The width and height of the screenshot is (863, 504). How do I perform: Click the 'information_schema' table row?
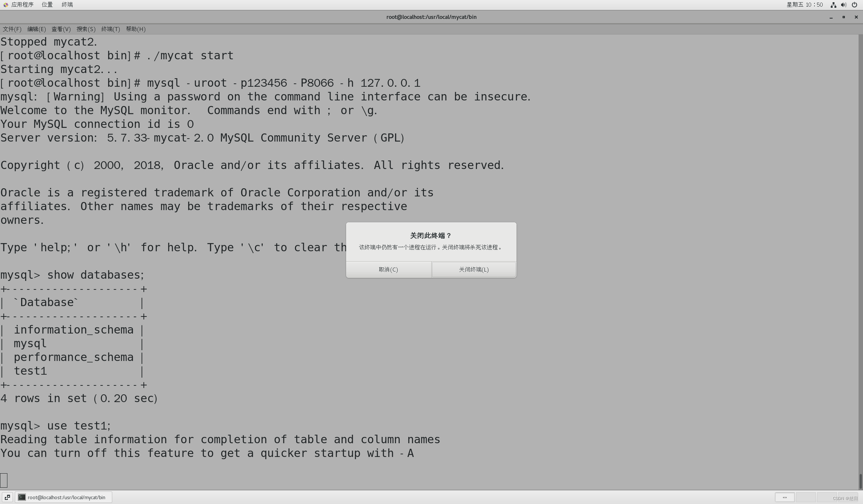tap(72, 330)
